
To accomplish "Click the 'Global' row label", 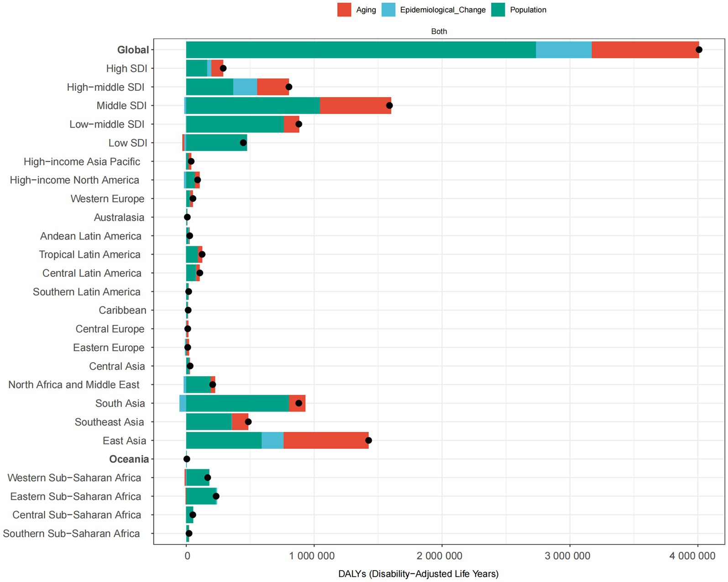I will (133, 50).
